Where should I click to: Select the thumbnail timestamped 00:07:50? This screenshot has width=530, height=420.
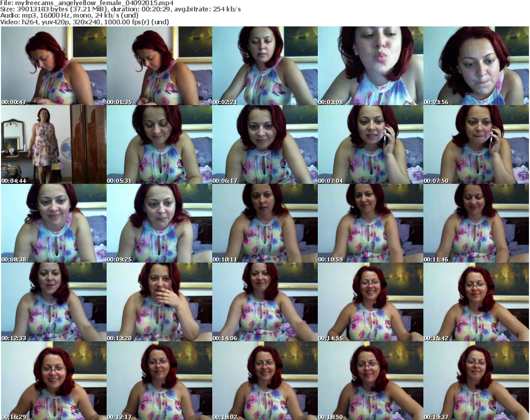[476, 144]
